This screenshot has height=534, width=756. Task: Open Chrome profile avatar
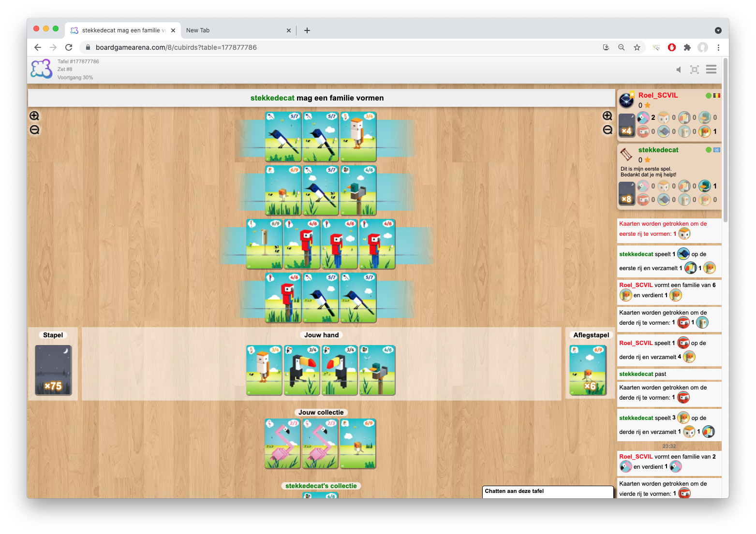click(x=703, y=47)
